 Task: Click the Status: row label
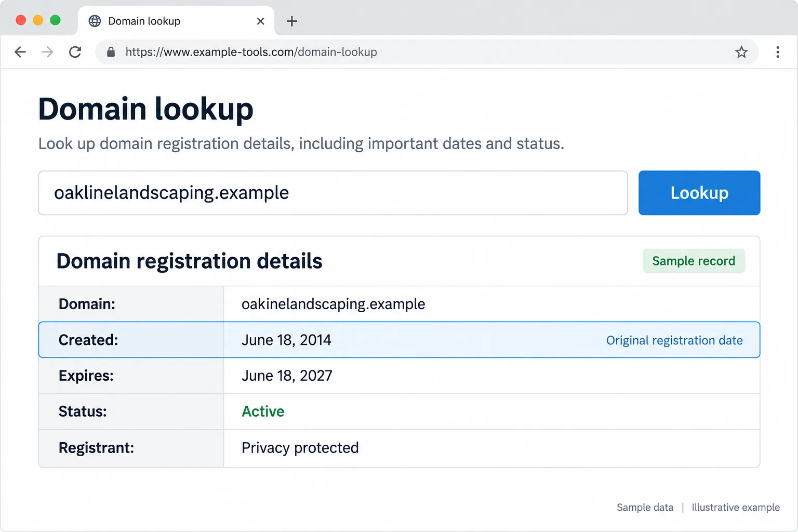click(83, 411)
